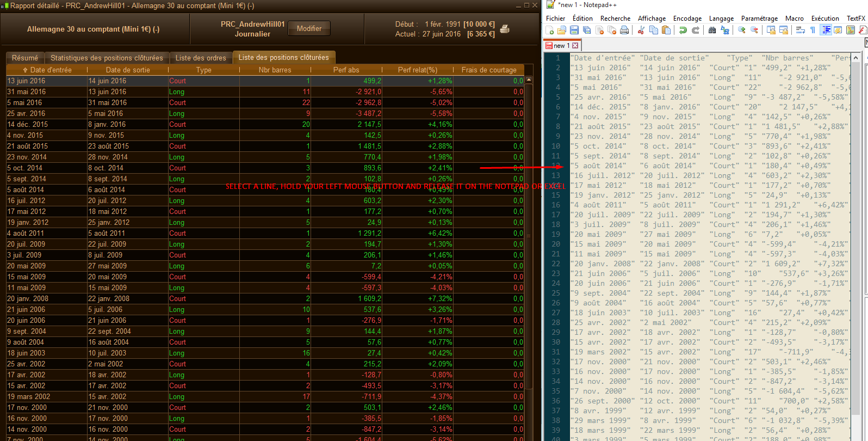Click the Close document toolbar icon
Viewport: 868px width, 441px height.
tap(599, 30)
